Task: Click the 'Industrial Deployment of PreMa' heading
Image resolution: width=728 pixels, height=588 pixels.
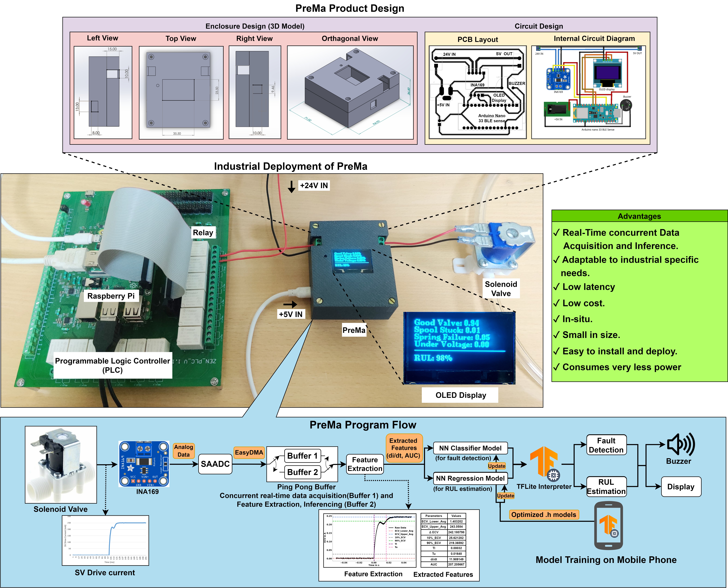Action: pos(291,166)
